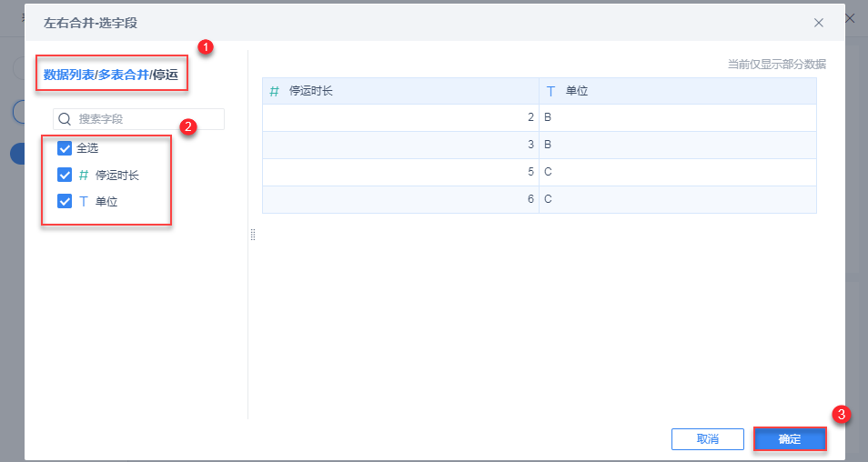Screen dimensions: 868x462
Task: Click the panel splitter drag handle
Action: pyautogui.click(x=253, y=235)
